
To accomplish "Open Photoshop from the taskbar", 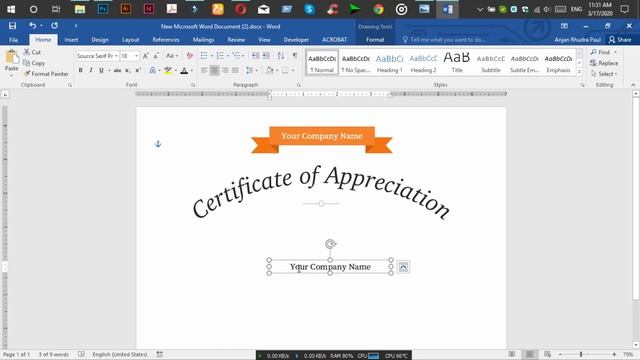I will [103, 9].
